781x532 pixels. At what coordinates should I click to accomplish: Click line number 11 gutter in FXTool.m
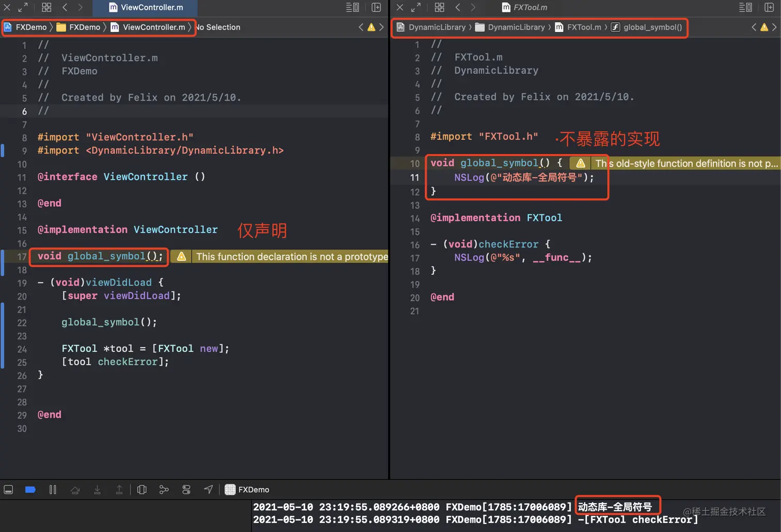point(415,178)
